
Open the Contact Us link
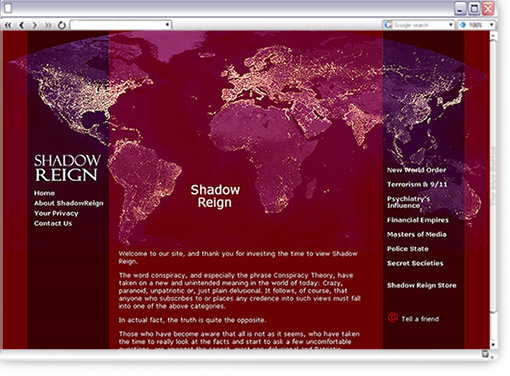pyautogui.click(x=53, y=223)
